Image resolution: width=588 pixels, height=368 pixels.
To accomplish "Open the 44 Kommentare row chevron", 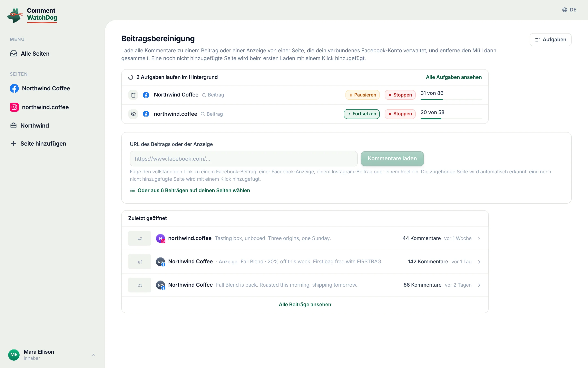I will [x=479, y=239].
